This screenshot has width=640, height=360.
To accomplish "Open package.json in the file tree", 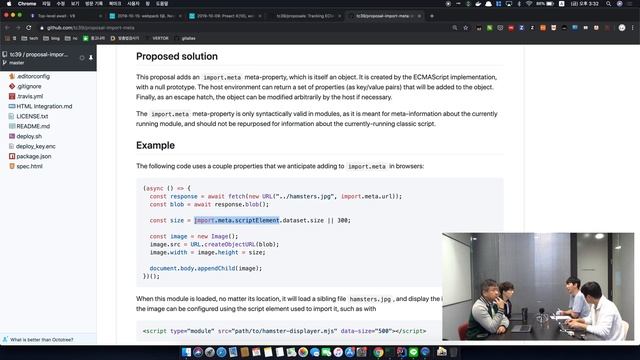I will [33, 156].
